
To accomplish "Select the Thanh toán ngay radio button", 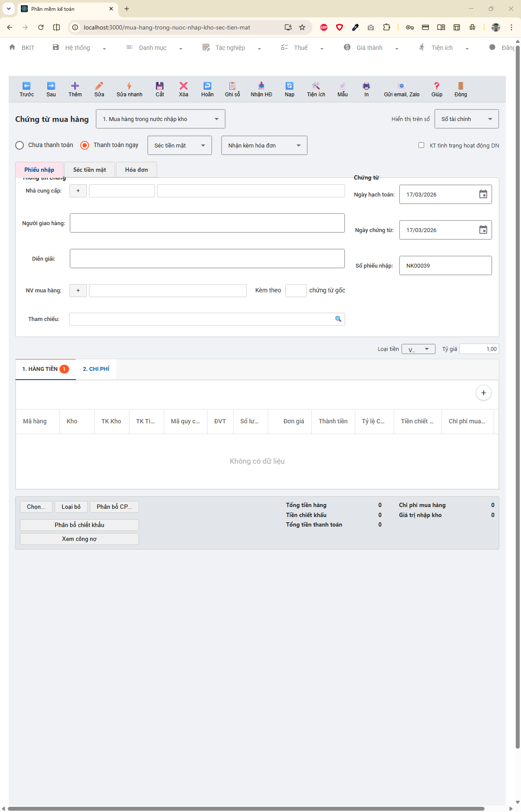I will (x=85, y=145).
